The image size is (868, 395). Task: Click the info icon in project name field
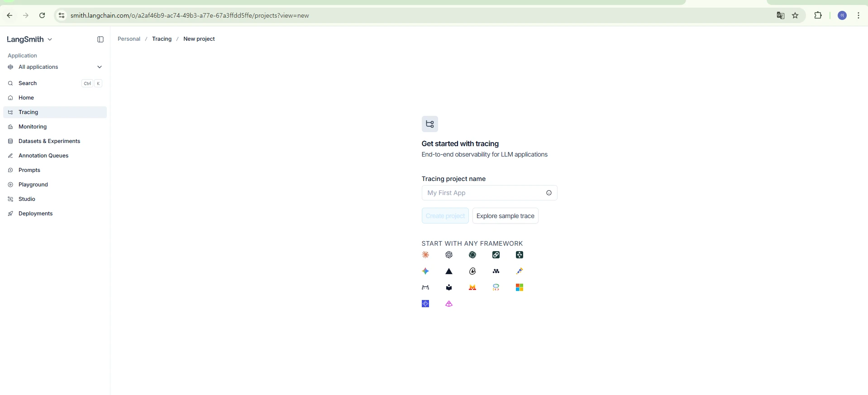coord(549,193)
